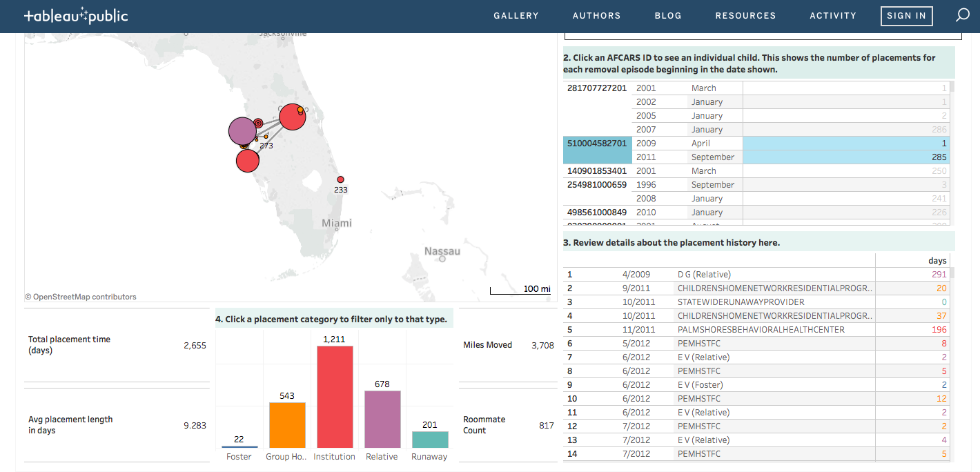
Task: Select the teal Runaway bar
Action: (x=430, y=440)
